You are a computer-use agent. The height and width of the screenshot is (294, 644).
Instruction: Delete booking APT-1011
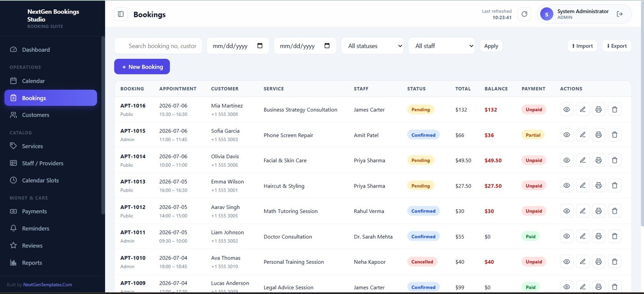pos(615,236)
